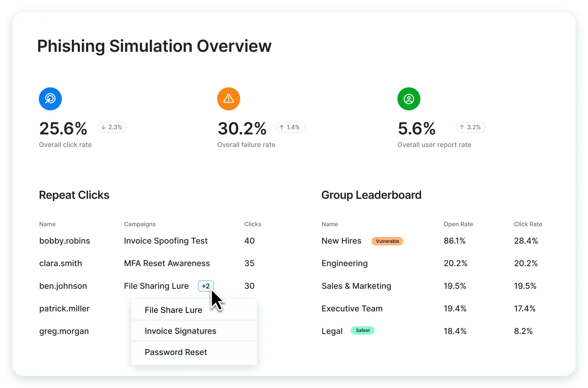
Task: Select Password Reset in the popup
Action: point(194,352)
